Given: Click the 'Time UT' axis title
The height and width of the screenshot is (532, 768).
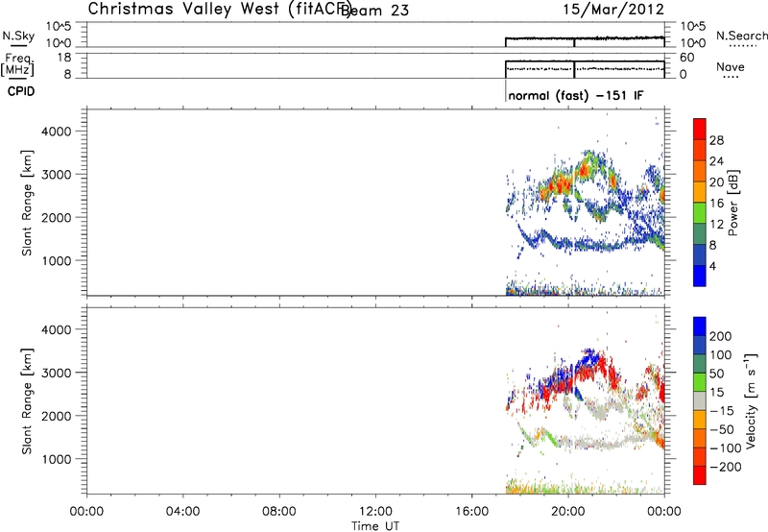Looking at the screenshot, I should pos(375,526).
